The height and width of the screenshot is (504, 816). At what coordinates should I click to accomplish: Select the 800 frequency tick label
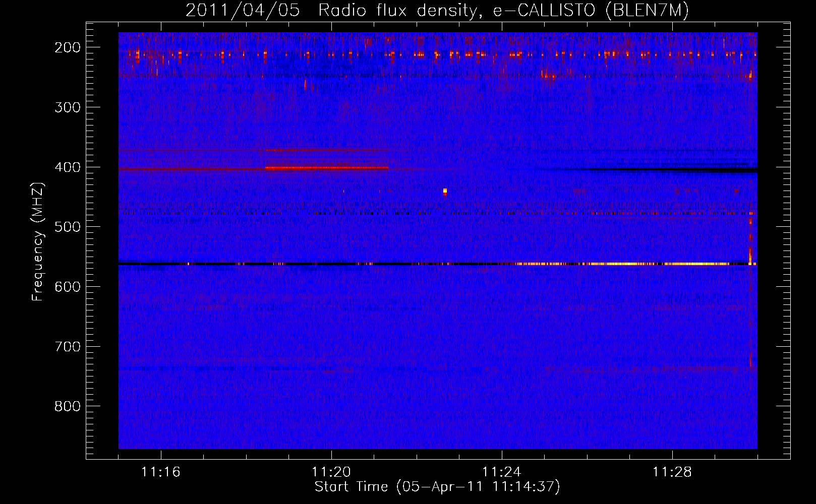68,406
